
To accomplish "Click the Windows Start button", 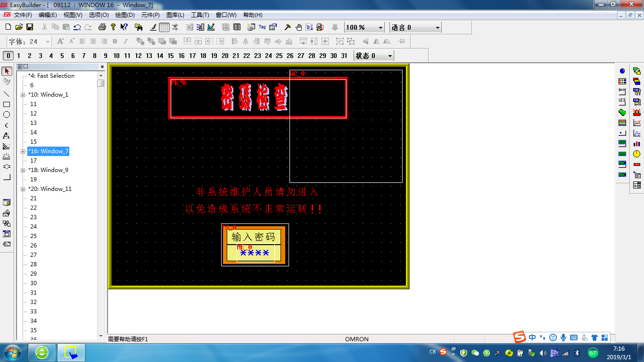I will pyautogui.click(x=11, y=353).
